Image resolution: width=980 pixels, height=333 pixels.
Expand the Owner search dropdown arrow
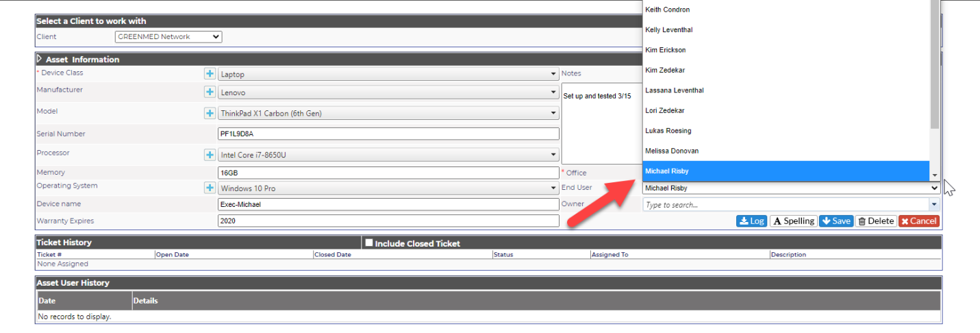point(934,205)
